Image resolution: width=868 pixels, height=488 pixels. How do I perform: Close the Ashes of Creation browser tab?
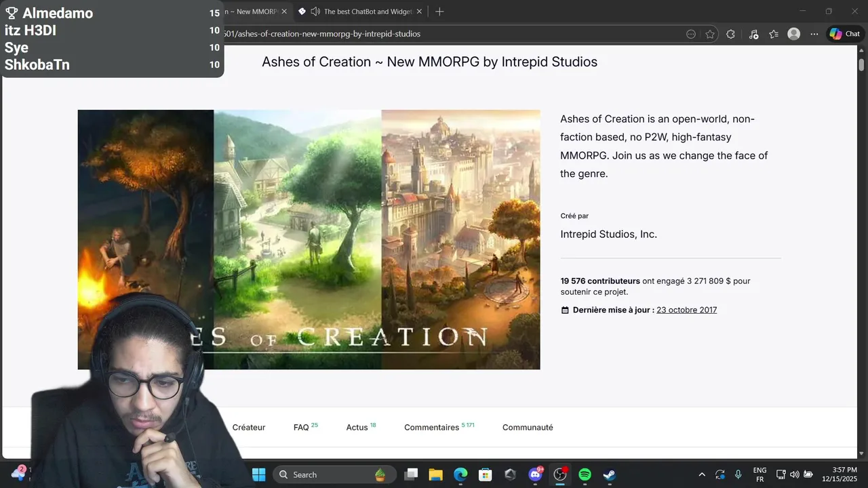pyautogui.click(x=285, y=12)
